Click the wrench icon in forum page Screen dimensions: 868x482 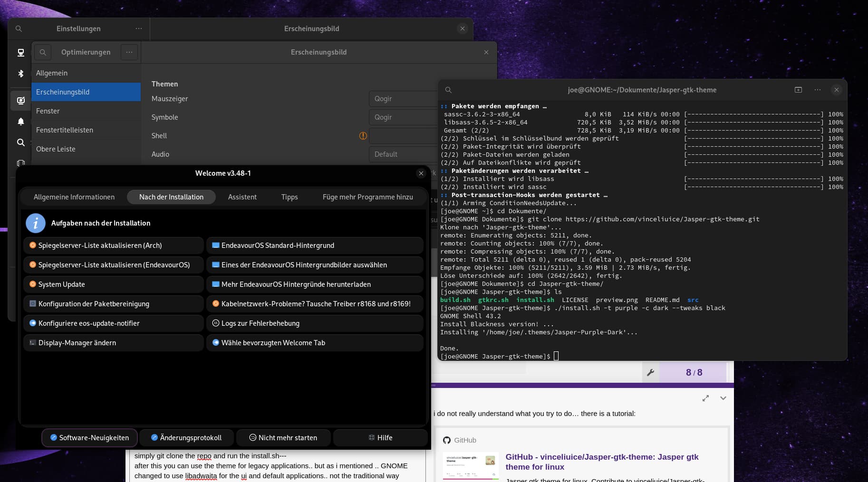650,372
